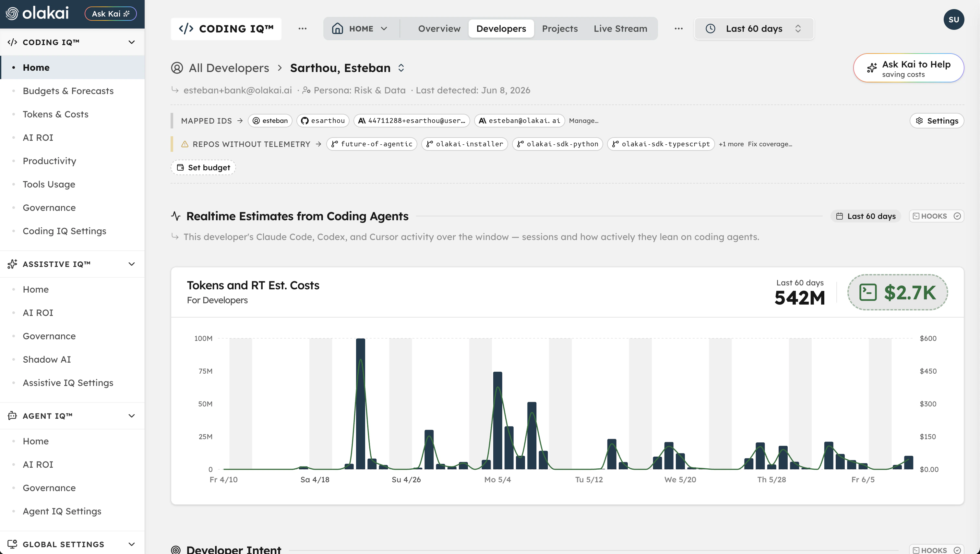Open Tokens & Costs page
The height and width of the screenshot is (554, 980).
55,114
